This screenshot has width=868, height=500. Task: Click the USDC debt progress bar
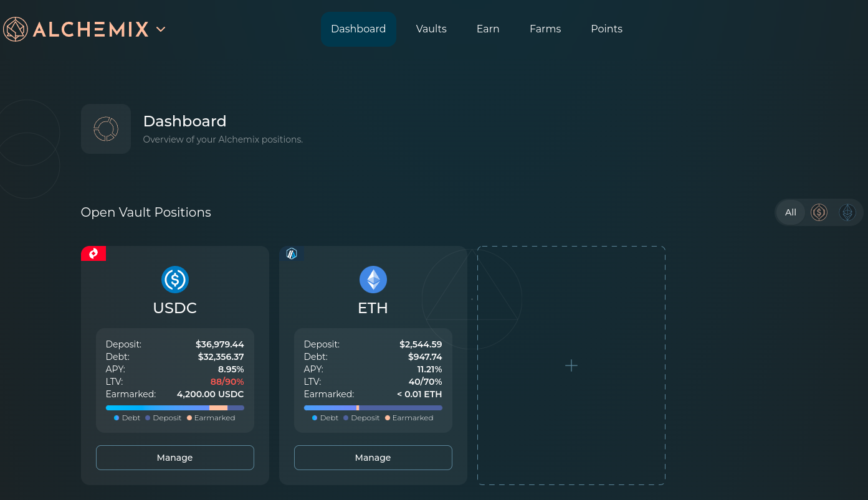pos(157,408)
